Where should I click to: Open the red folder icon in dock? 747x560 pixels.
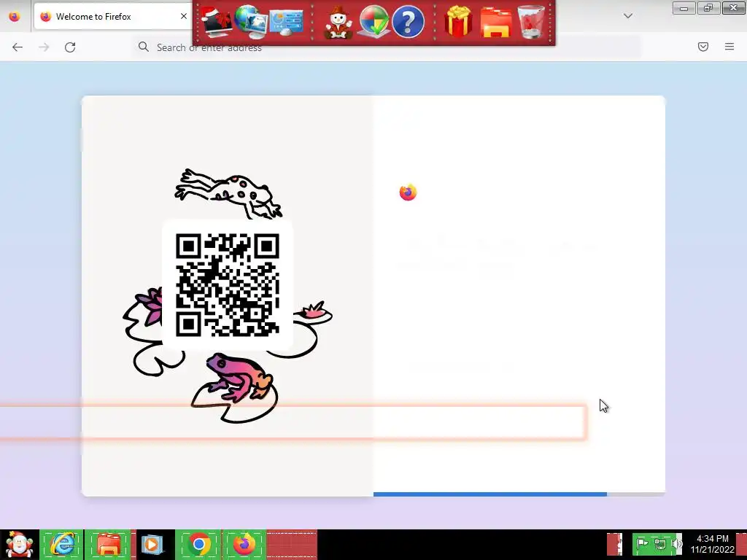point(496,23)
